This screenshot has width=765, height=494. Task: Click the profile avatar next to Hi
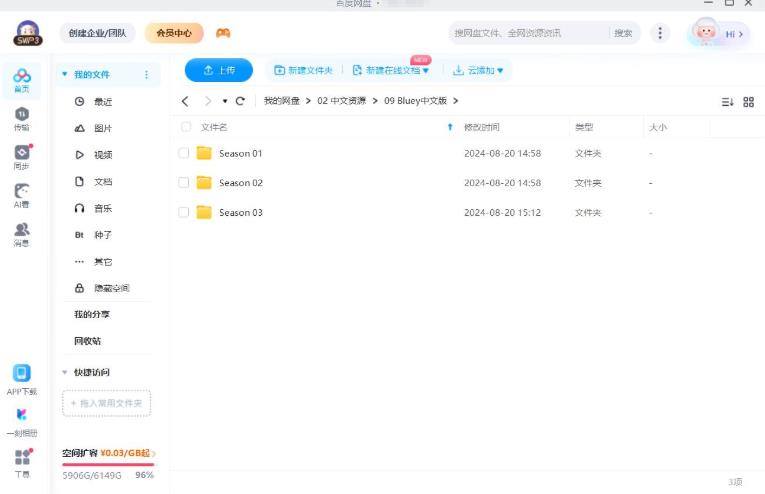pyautogui.click(x=705, y=32)
